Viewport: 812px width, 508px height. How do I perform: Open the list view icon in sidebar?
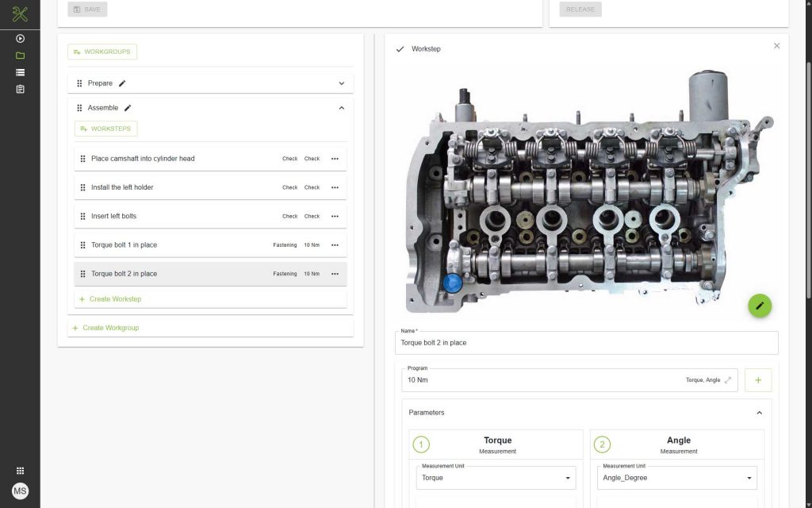(20, 72)
